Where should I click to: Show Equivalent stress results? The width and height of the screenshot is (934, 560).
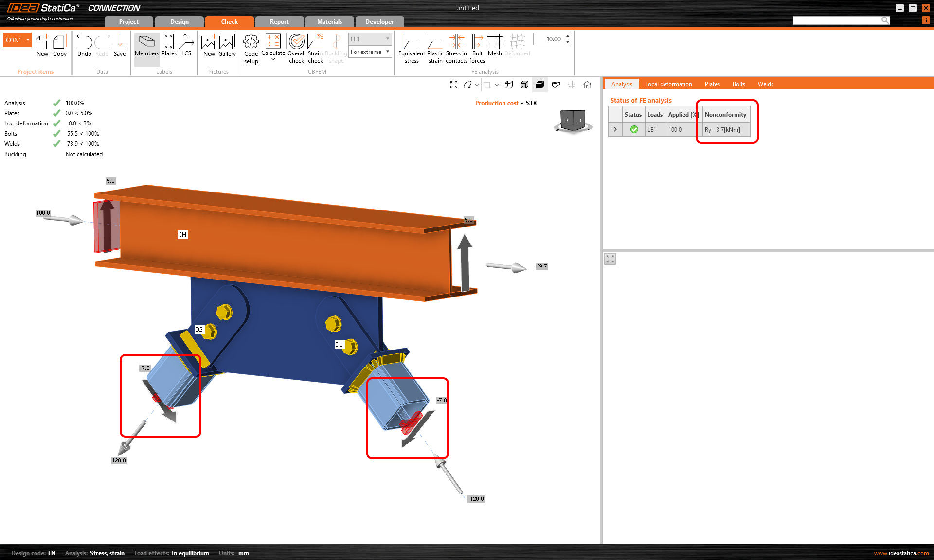tap(412, 42)
